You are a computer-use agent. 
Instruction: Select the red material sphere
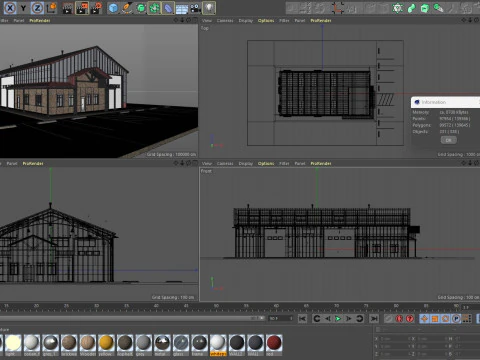point(274,345)
